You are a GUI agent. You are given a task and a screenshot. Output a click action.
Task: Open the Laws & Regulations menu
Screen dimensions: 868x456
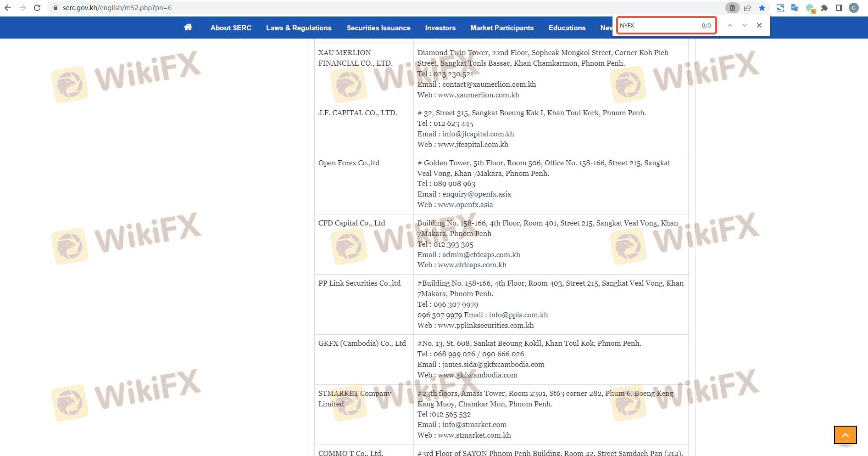pos(299,28)
